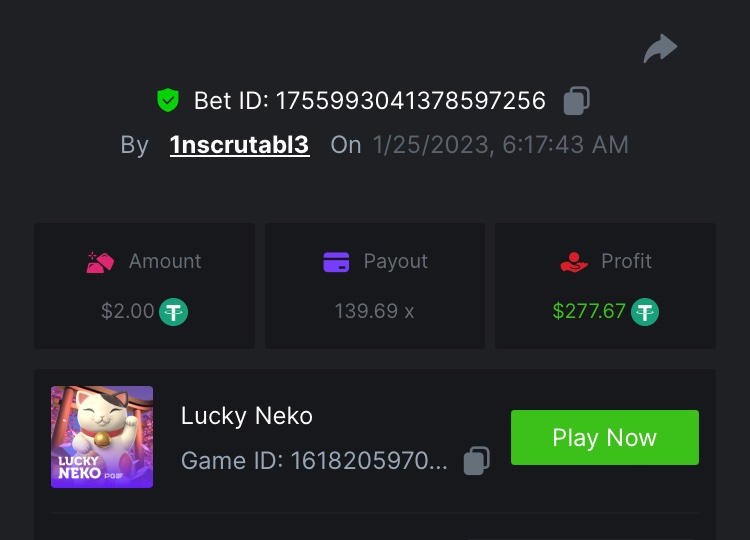Click the purple Payout card icon
The height and width of the screenshot is (540, 750).
(336, 262)
